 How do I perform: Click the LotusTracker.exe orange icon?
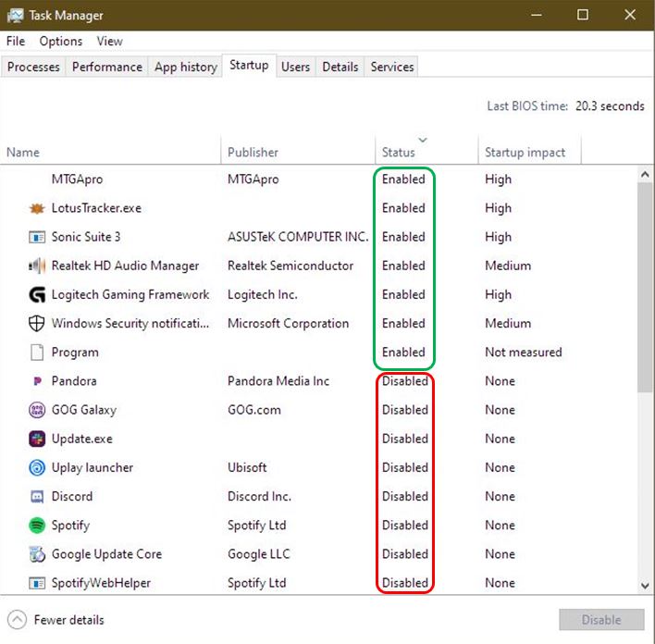pyautogui.click(x=37, y=208)
